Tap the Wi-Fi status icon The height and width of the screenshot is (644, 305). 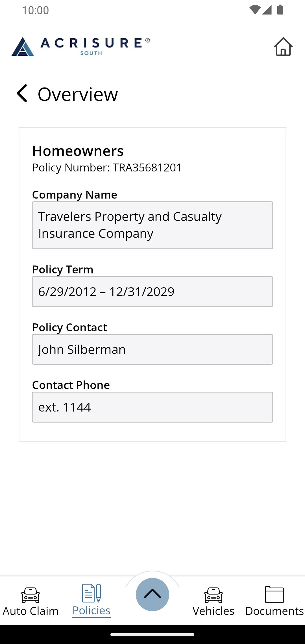[255, 10]
